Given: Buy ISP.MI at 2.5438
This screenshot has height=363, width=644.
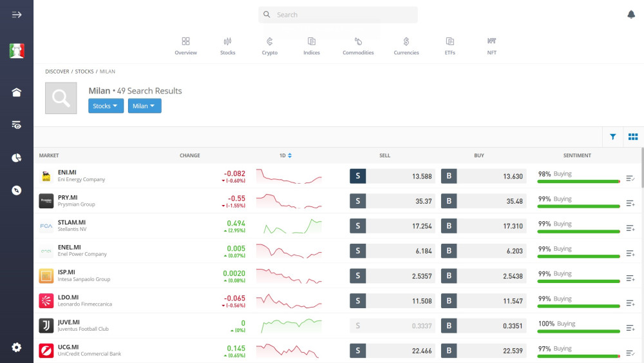Looking at the screenshot, I should click(484, 276).
